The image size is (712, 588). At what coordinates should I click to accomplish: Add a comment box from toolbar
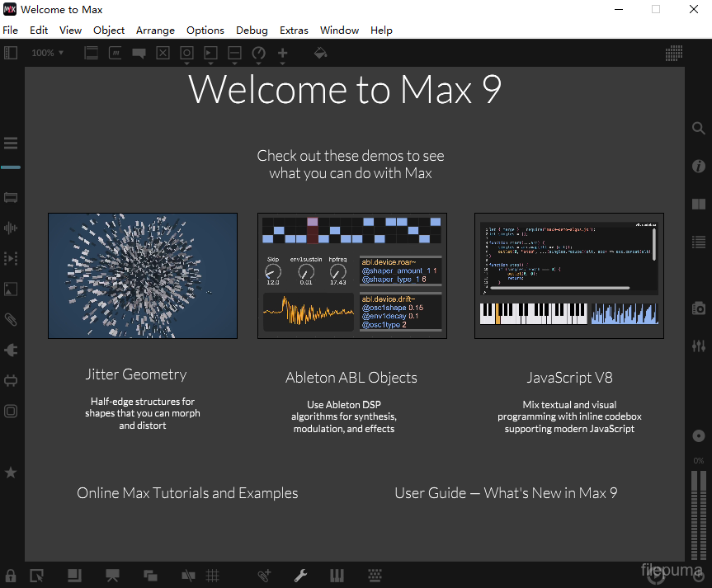click(x=139, y=53)
